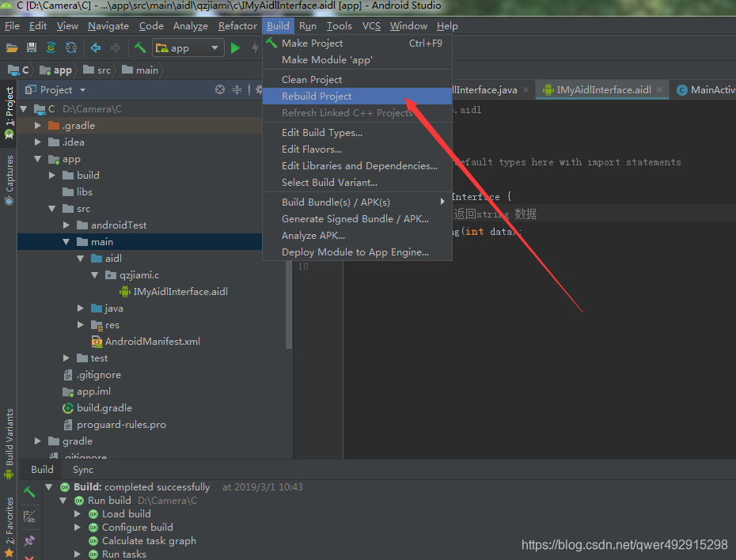Image resolution: width=736 pixels, height=560 pixels.
Task: Select Generate Signed Bundle / APK... entry
Action: [357, 219]
